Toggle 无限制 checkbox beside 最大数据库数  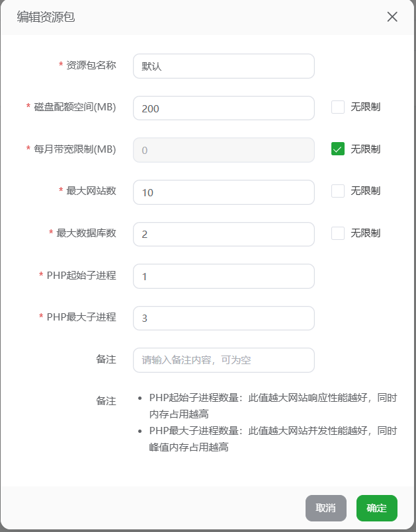coord(338,233)
